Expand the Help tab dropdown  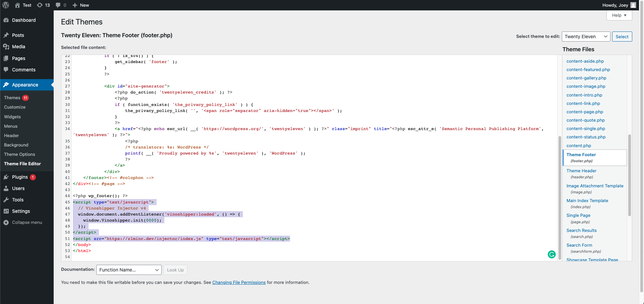point(619,15)
